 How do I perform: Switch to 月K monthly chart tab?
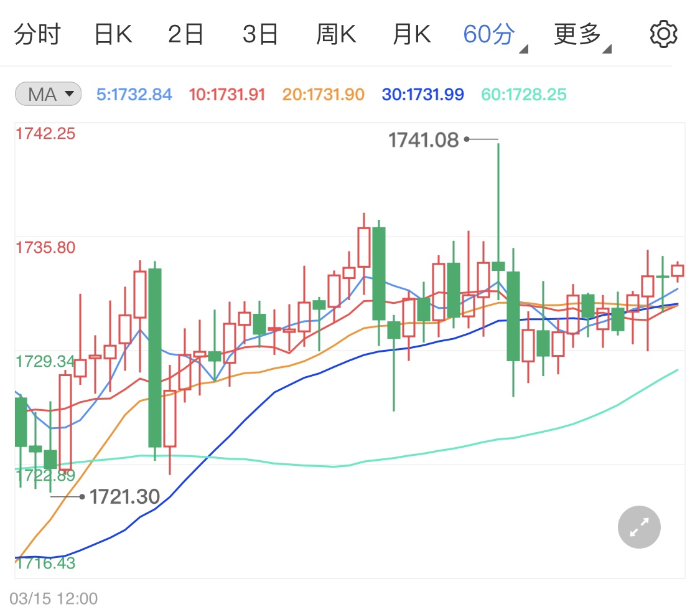pyautogui.click(x=412, y=34)
